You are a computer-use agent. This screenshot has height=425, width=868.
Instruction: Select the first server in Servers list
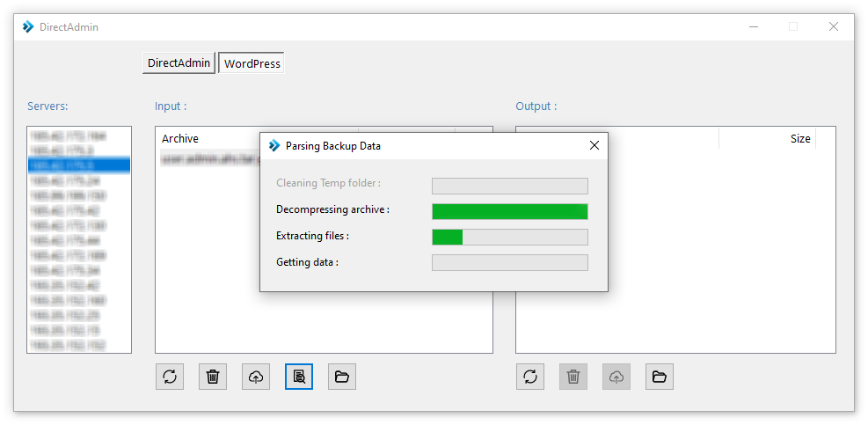[79, 136]
